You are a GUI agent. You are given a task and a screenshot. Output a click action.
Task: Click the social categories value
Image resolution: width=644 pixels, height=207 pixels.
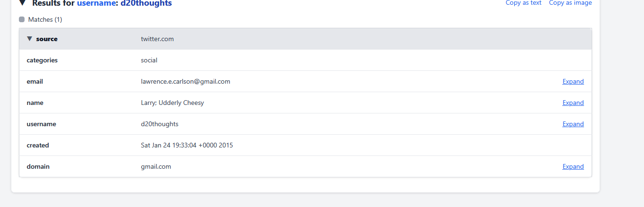(149, 60)
